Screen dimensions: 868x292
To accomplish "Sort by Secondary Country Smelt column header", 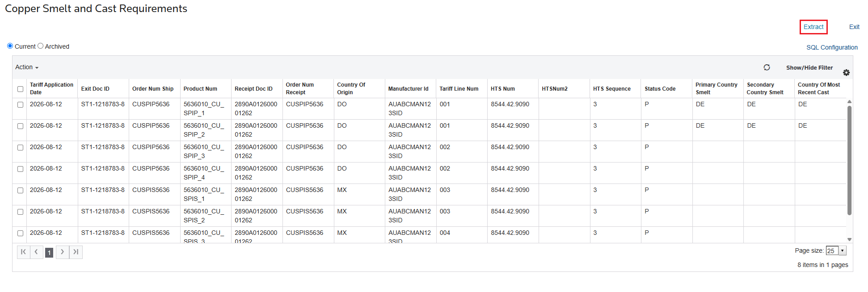I will click(765, 88).
